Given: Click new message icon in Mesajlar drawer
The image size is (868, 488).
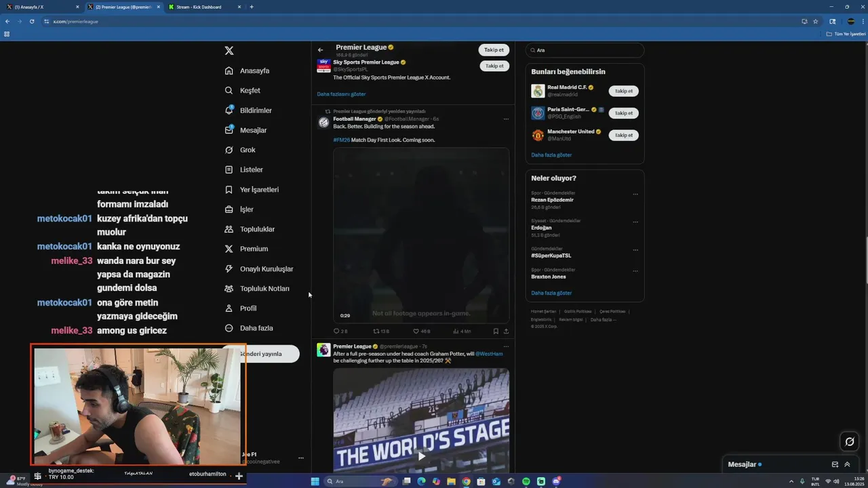Looking at the screenshot, I should [835, 464].
